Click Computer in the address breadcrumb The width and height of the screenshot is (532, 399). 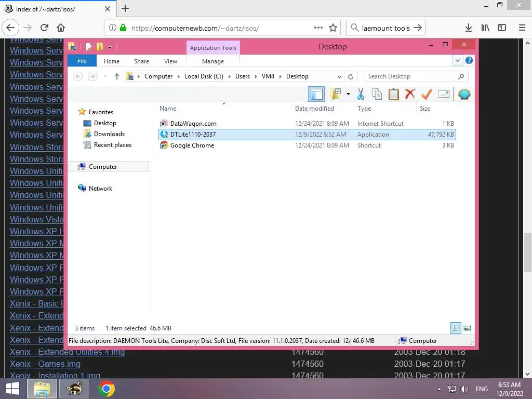coord(158,76)
